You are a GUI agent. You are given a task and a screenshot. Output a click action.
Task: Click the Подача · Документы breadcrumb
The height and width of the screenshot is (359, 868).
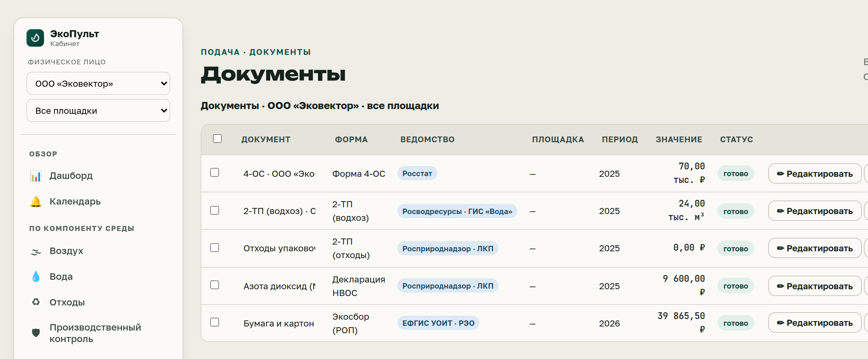[x=256, y=52]
